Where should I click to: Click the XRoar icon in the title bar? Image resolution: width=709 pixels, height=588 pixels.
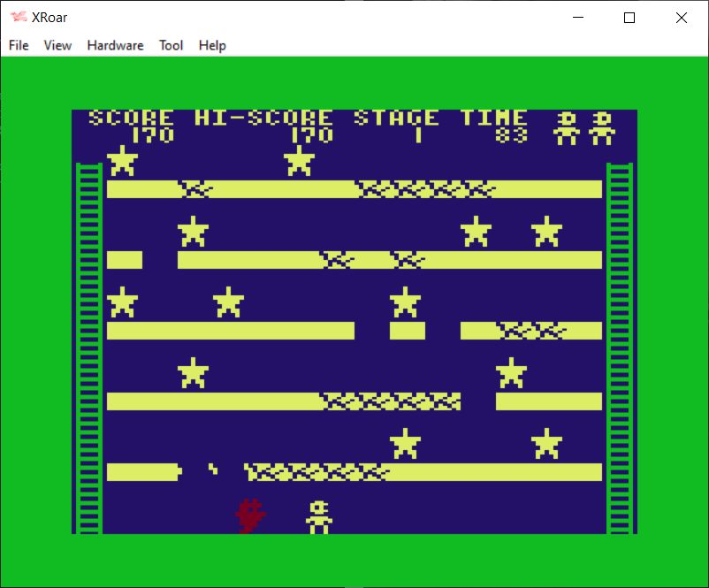19,18
